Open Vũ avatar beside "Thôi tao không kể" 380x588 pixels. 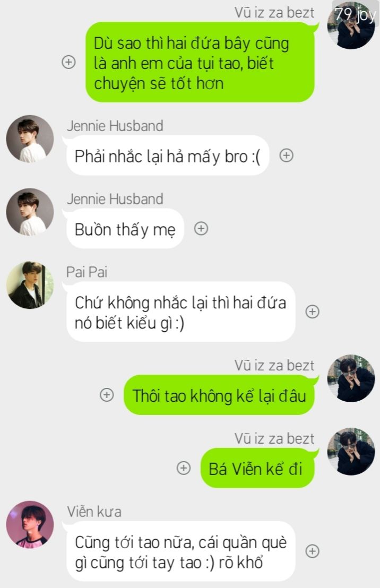[351, 378]
